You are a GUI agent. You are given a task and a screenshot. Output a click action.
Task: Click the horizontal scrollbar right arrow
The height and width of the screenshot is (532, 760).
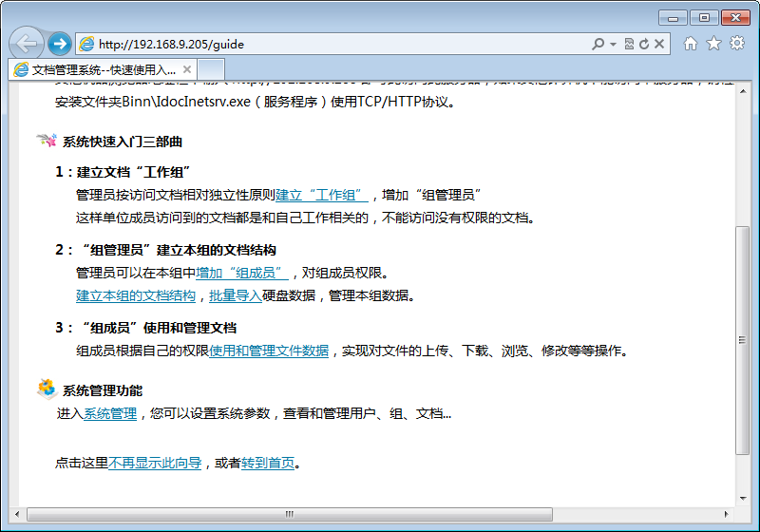(x=726, y=514)
